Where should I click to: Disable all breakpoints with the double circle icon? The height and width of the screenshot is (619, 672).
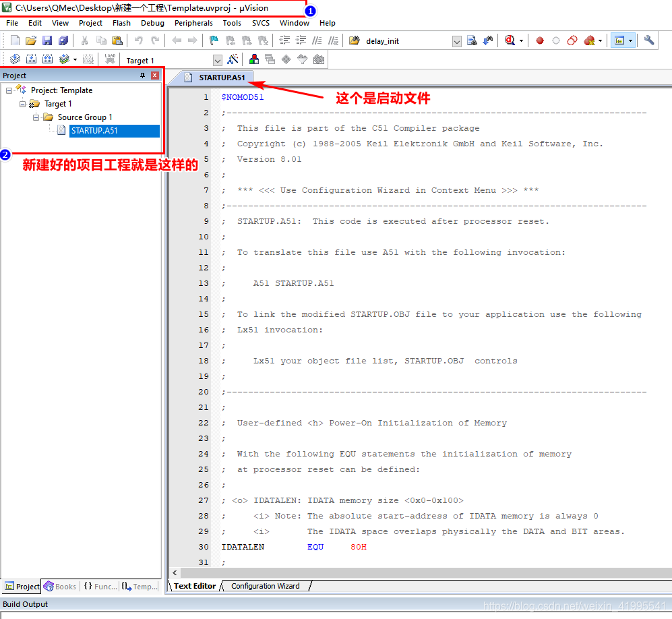click(x=572, y=40)
